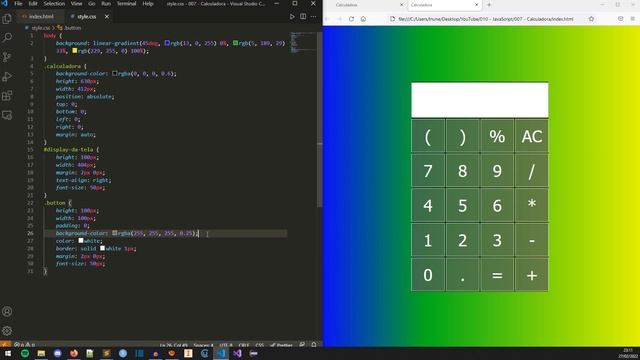Click the calculator display field
Image resolution: width=640 pixels, height=360 pixels.
[x=480, y=100]
